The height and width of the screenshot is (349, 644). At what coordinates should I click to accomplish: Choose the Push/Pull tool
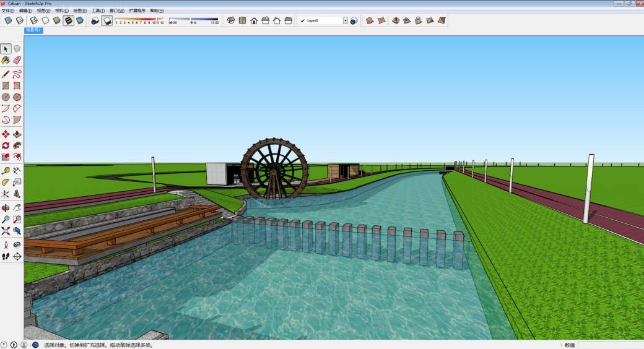coord(17,134)
